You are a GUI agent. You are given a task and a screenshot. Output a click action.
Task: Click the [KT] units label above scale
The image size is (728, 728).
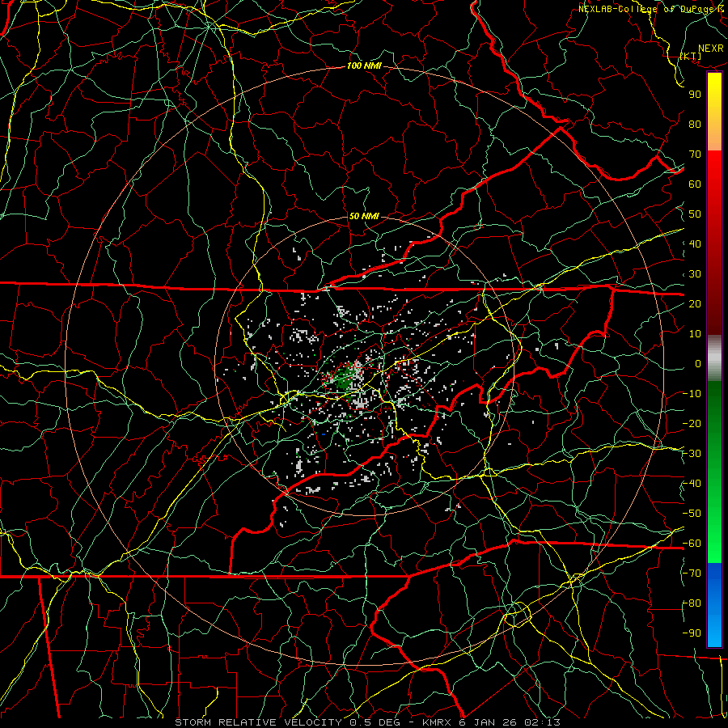[x=691, y=56]
